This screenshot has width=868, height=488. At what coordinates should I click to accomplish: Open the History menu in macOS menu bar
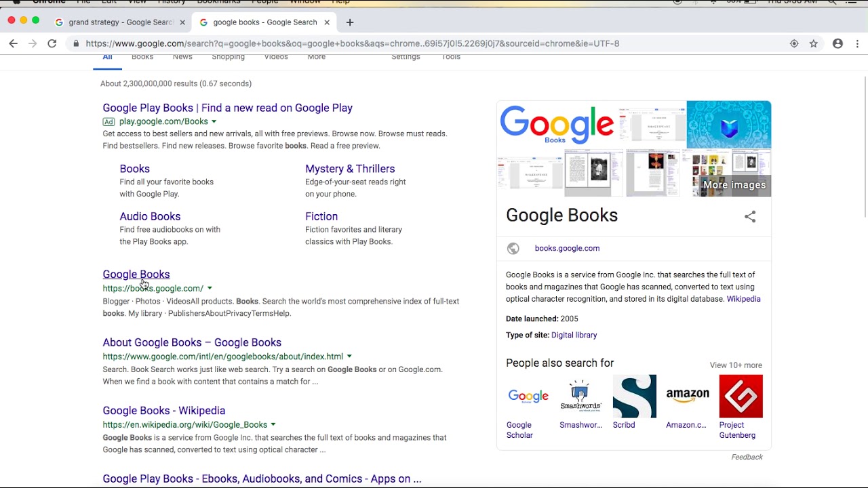172,2
